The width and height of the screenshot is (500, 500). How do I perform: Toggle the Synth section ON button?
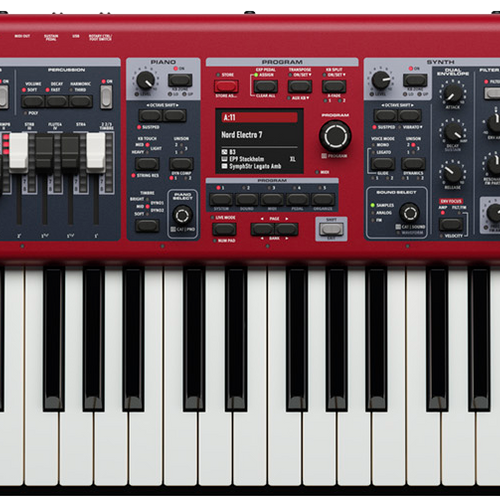pyautogui.click(x=415, y=80)
